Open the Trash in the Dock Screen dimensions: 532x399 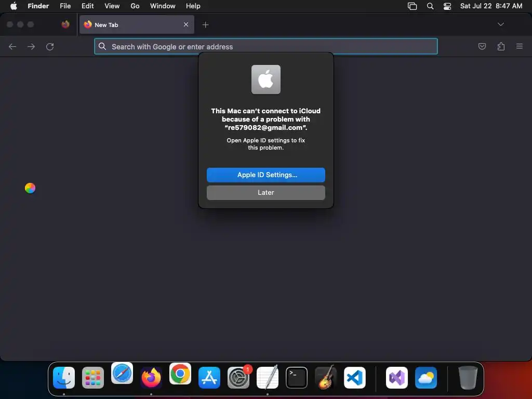pyautogui.click(x=468, y=378)
